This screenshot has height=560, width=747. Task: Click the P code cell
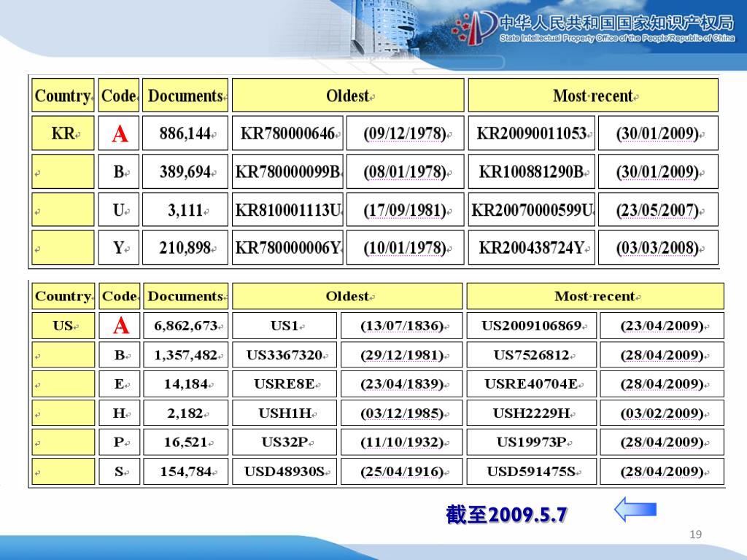[x=119, y=442]
